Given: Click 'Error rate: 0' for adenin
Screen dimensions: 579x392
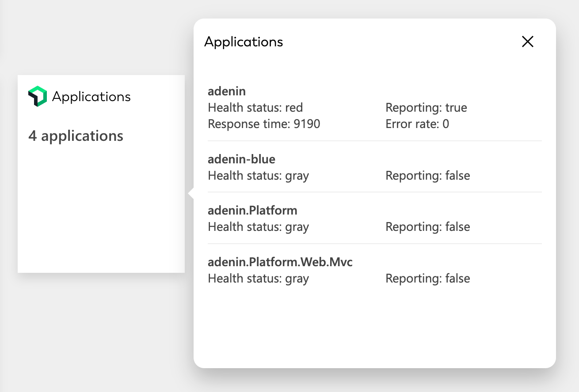Looking at the screenshot, I should pos(417,124).
